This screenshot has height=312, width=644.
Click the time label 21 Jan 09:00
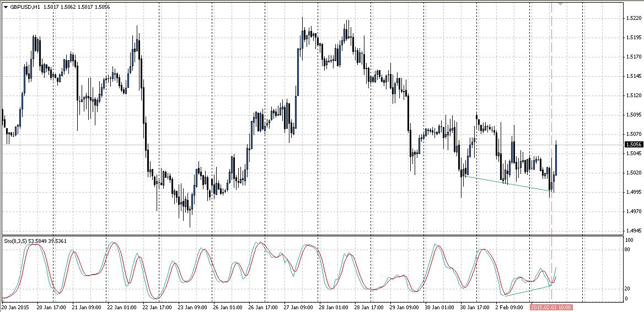pos(86,308)
